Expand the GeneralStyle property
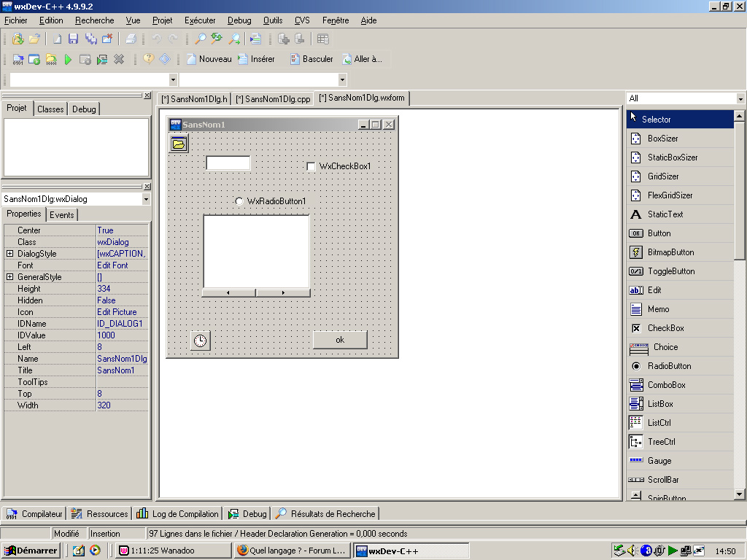747x560 pixels. [x=9, y=276]
